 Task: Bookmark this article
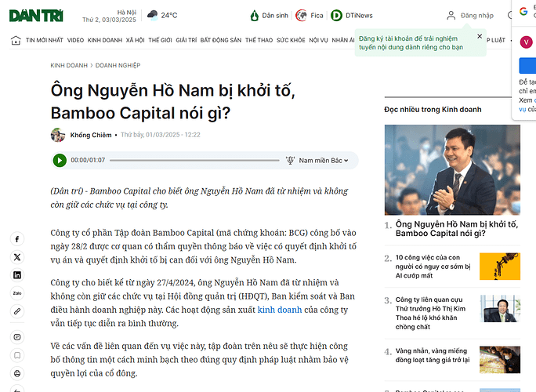coord(17,355)
